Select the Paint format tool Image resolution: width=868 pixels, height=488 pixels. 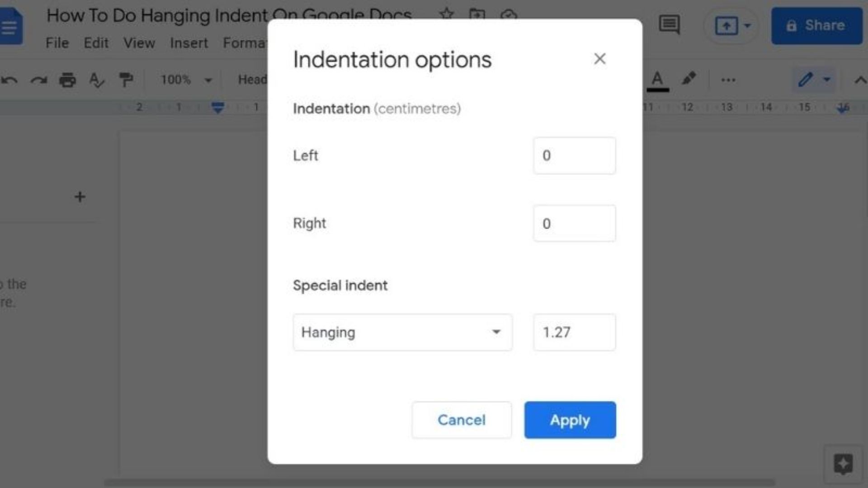coord(126,80)
